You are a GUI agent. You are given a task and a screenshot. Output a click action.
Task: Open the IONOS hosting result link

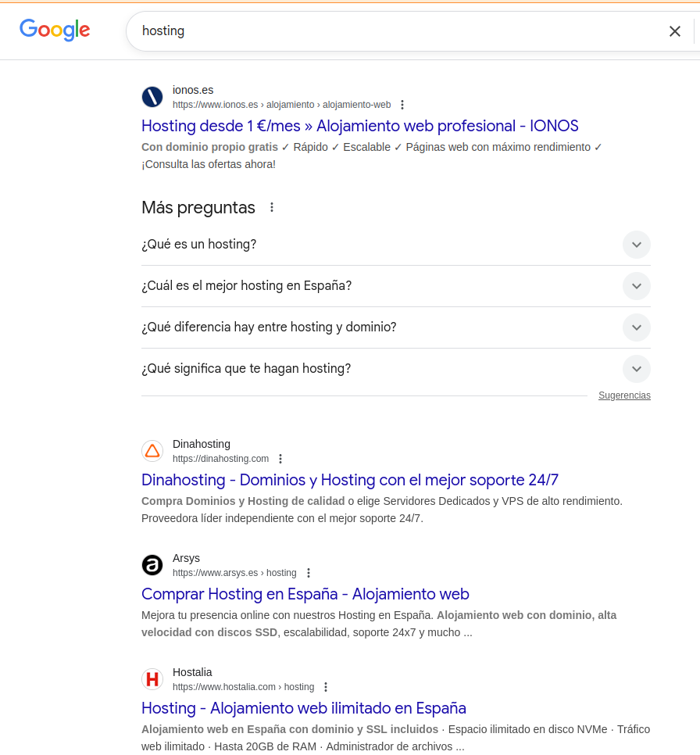pos(359,126)
